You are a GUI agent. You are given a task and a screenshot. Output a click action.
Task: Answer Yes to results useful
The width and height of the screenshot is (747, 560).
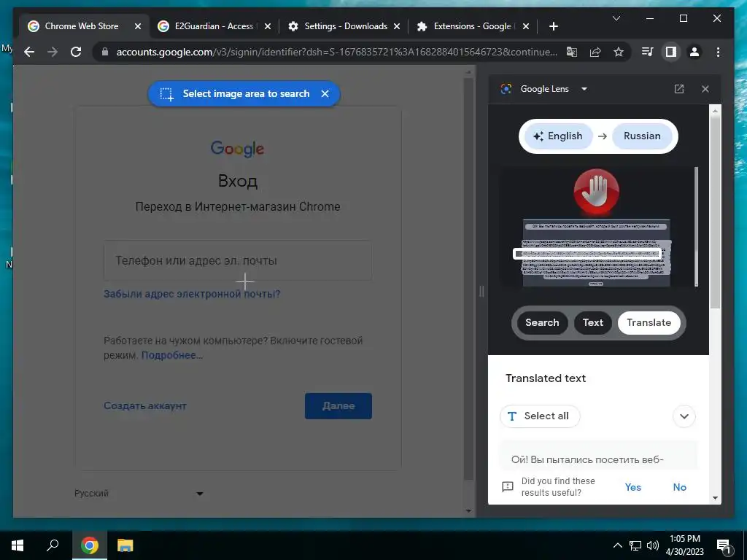pyautogui.click(x=632, y=487)
